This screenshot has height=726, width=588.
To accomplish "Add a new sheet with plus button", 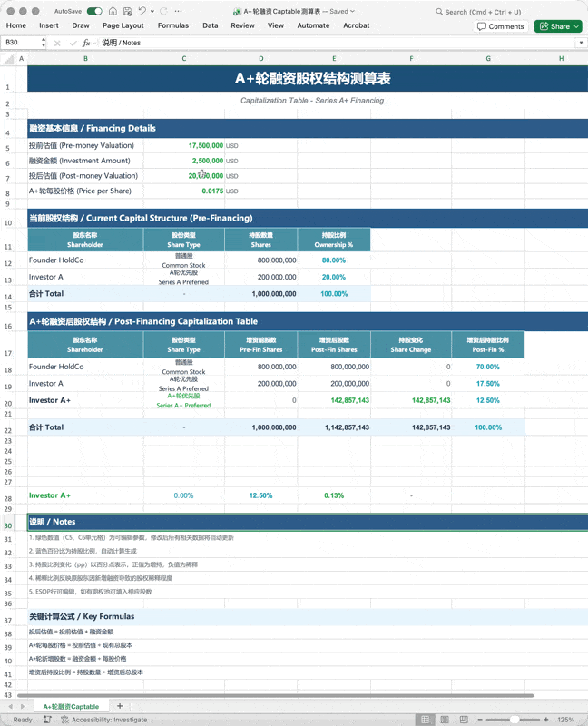I will (x=120, y=706).
